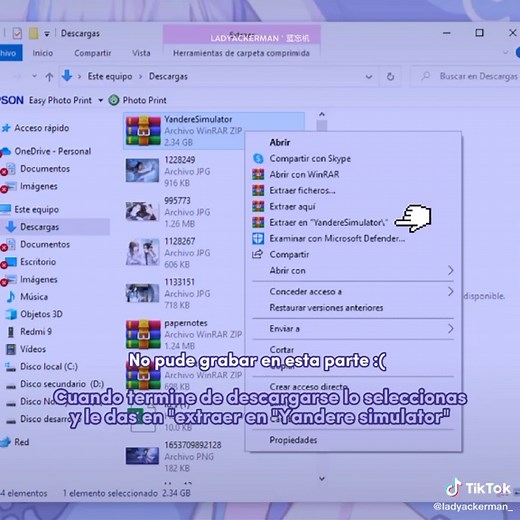520x520 pixels.
Task: Open Documentos under OneDrive
Action: point(45,169)
